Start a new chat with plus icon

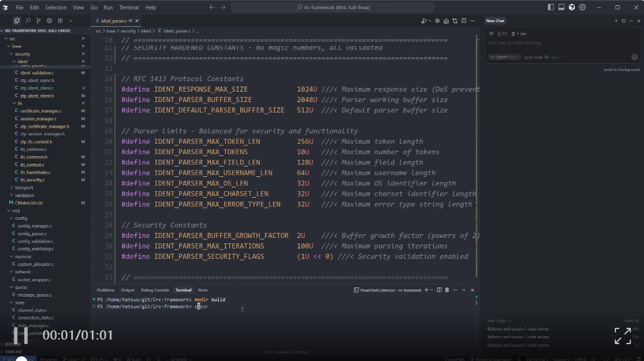[x=615, y=21]
